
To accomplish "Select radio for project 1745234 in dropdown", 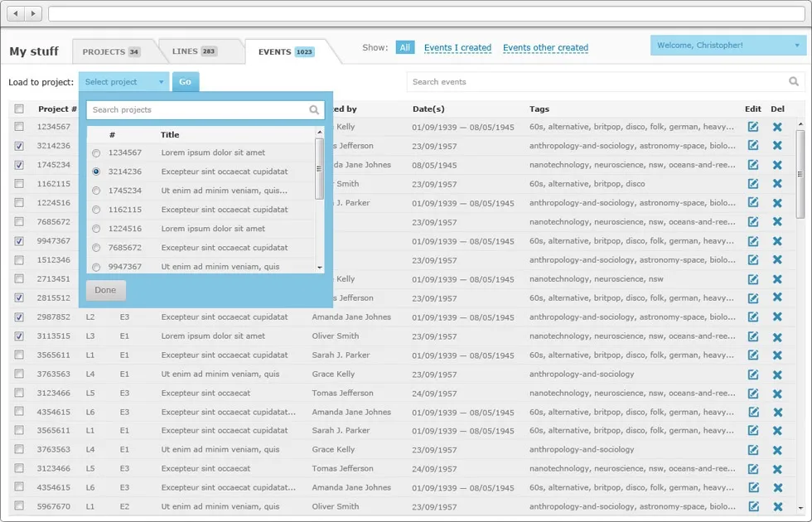I will click(96, 191).
